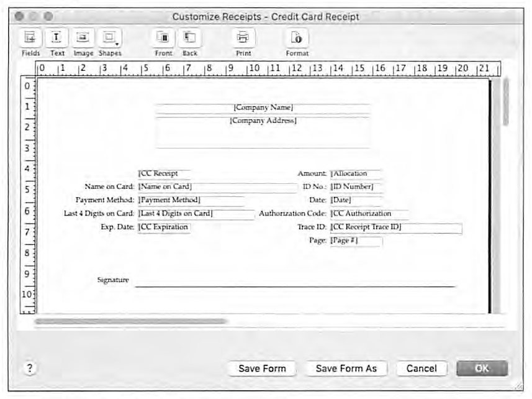This screenshot has height=399, width=532.
Task: Open help with question mark button
Action: click(30, 368)
